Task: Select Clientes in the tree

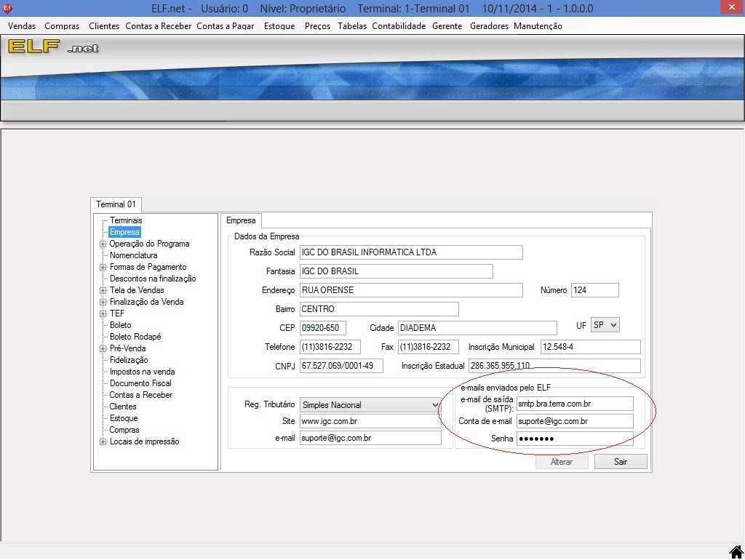Action: [122, 407]
